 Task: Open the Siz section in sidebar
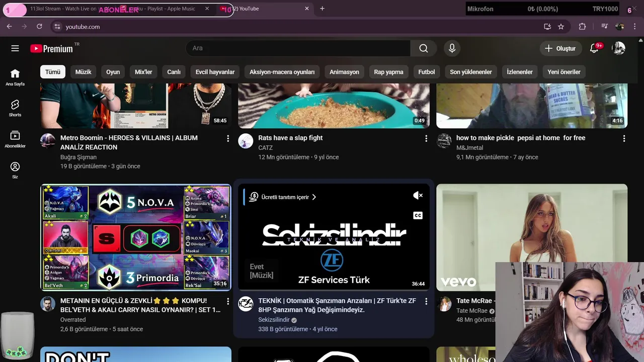coord(15,170)
